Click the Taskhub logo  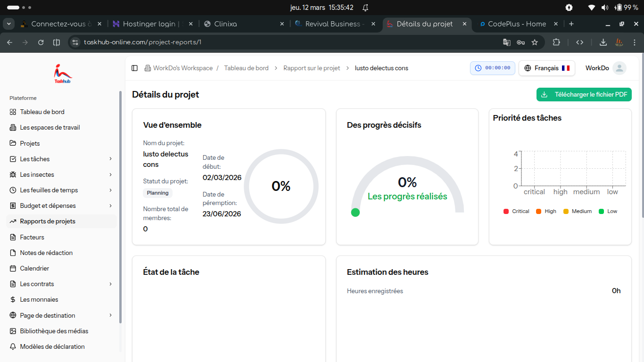(63, 74)
